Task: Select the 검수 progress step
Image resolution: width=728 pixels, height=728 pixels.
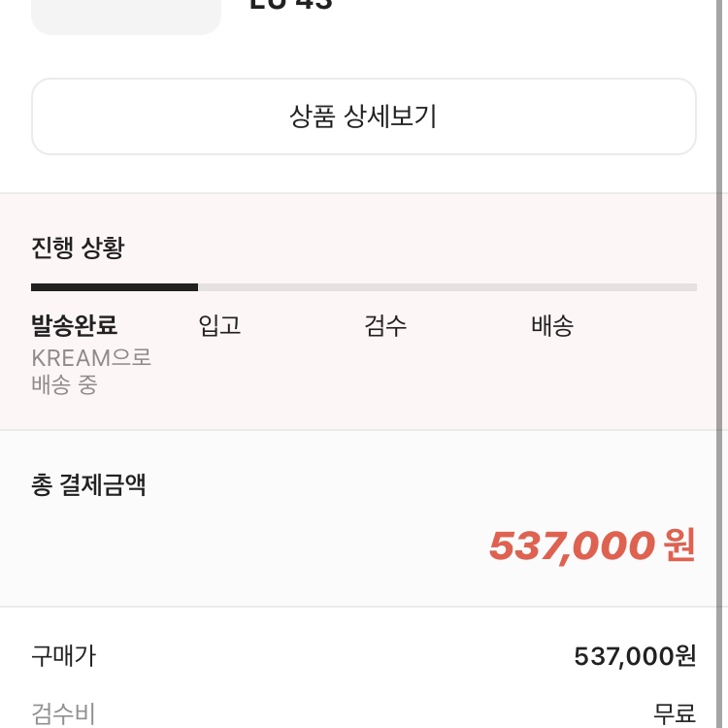Action: click(x=385, y=325)
